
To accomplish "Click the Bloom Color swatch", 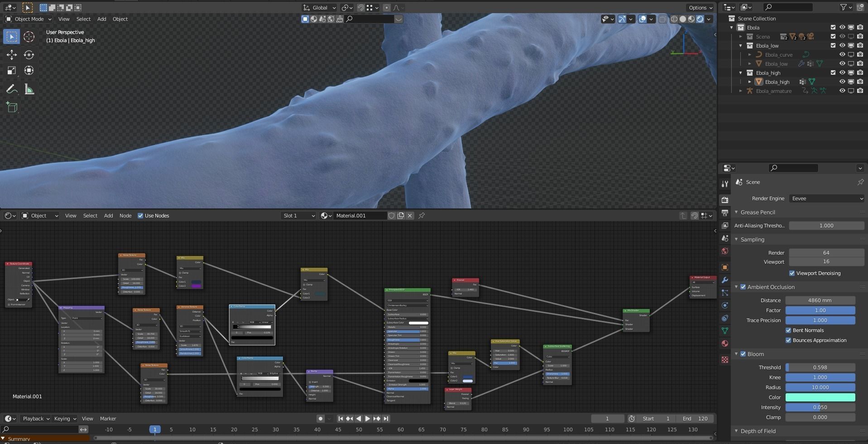I will click(x=820, y=397).
